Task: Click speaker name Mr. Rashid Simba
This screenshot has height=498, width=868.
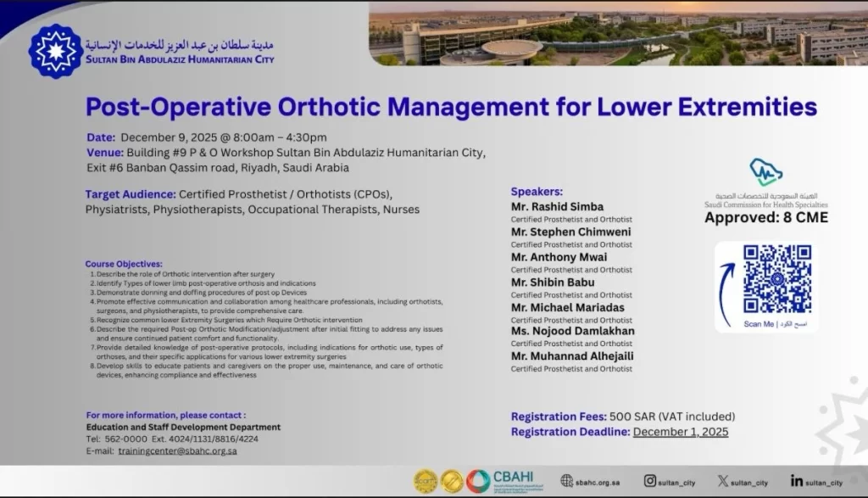Action: tap(557, 207)
